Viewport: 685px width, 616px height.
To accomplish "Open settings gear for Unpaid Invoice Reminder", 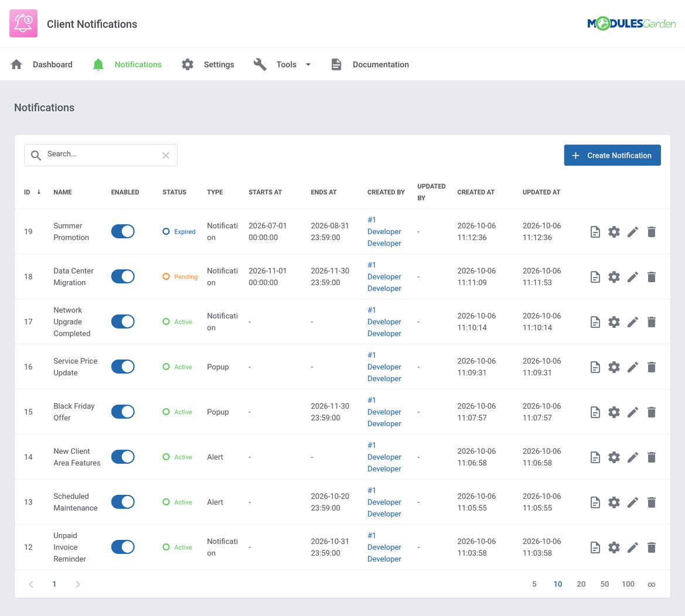I will pos(614,547).
